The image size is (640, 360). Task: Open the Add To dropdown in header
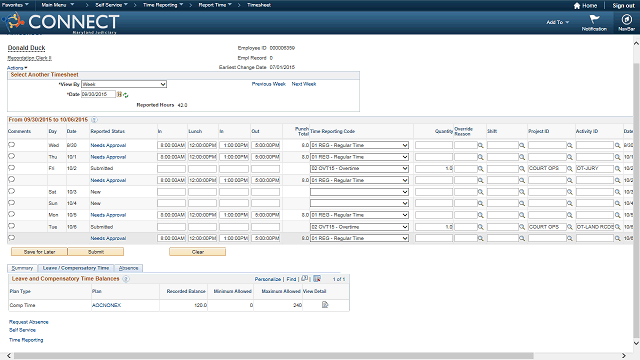[558, 22]
